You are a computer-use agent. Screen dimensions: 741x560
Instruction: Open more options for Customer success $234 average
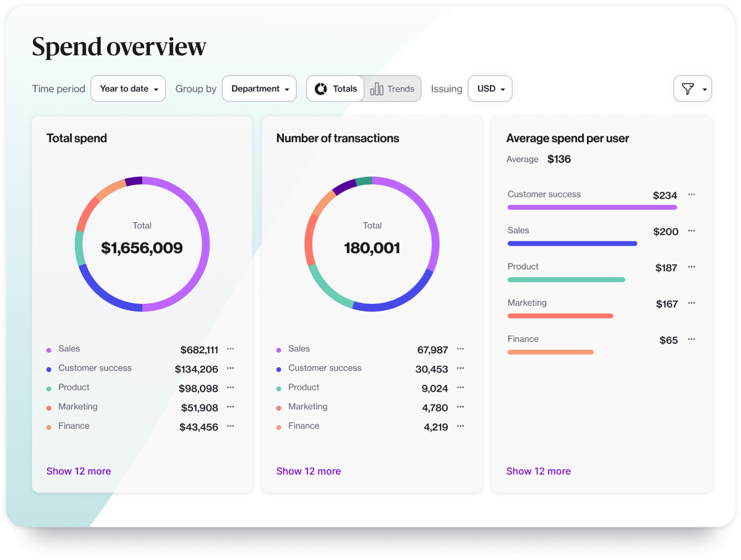coord(692,194)
